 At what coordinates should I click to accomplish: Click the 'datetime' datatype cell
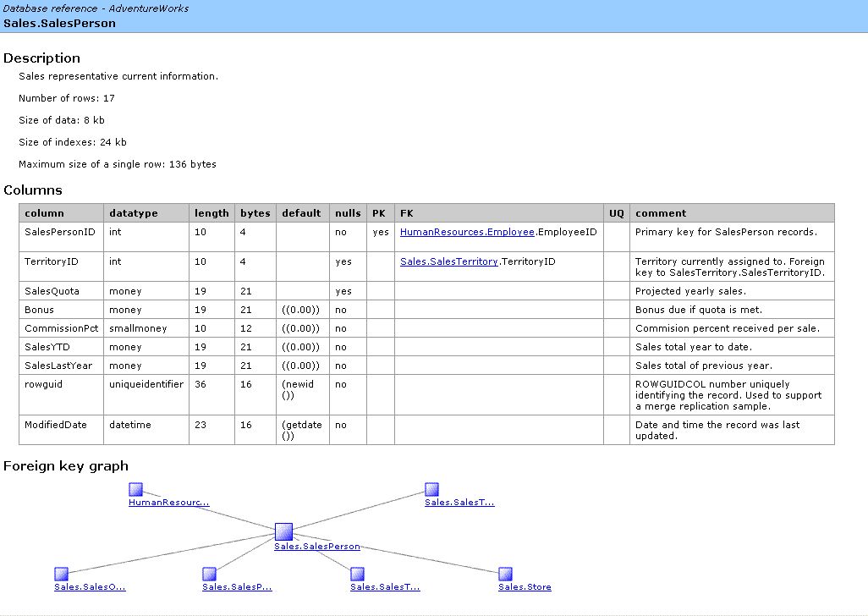click(146, 430)
